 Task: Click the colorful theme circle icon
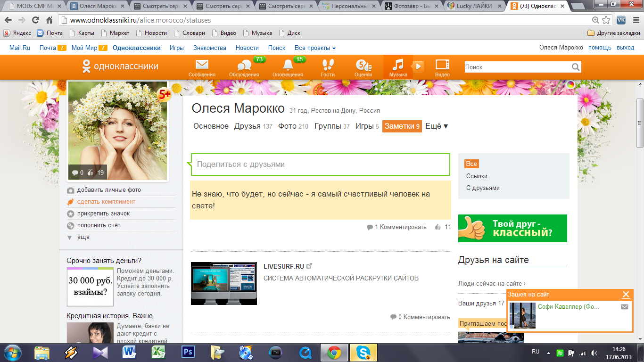(x=570, y=85)
